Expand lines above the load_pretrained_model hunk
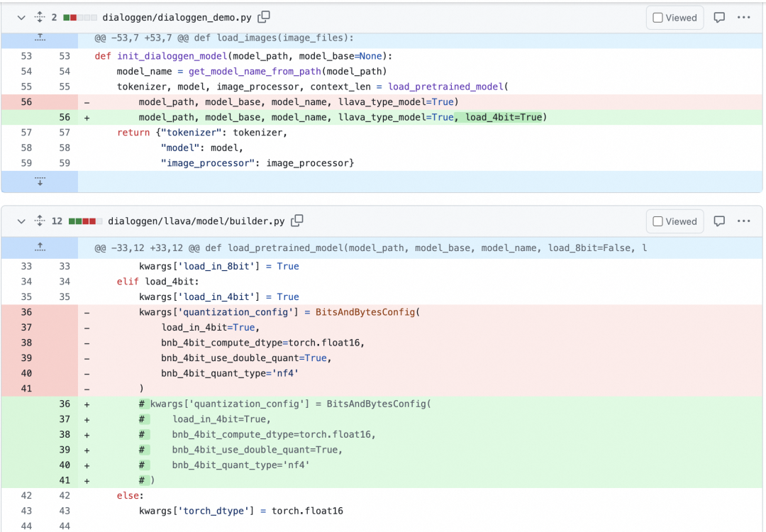This screenshot has width=766, height=532. point(40,248)
